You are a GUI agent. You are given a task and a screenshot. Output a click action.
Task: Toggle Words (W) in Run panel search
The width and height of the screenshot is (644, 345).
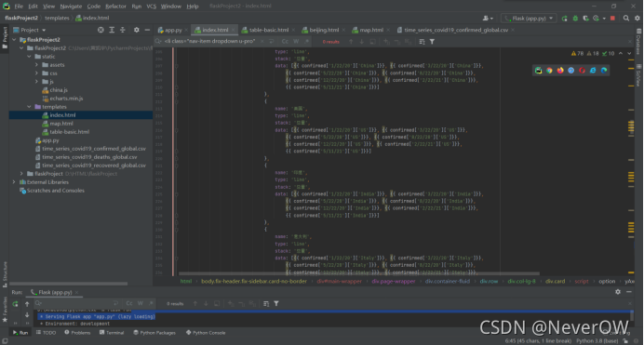coord(140,303)
